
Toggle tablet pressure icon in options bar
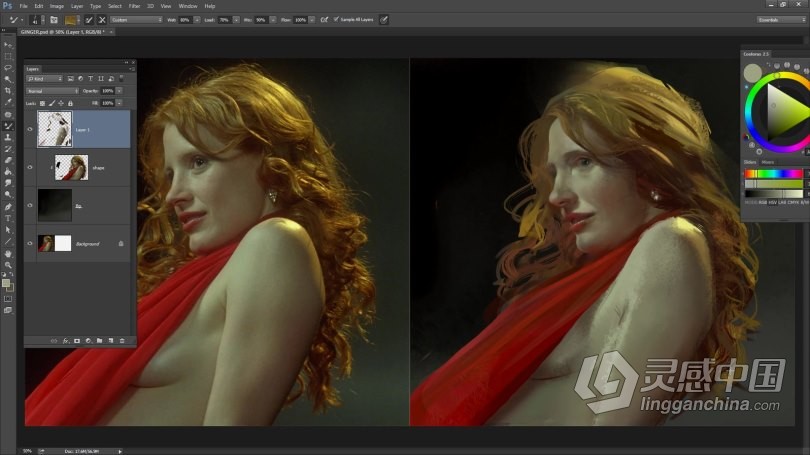(x=384, y=20)
